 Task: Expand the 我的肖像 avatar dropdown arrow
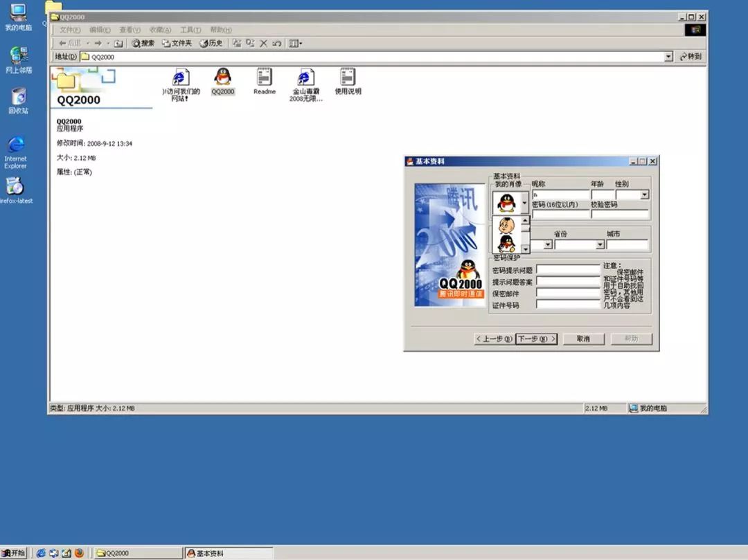point(524,203)
